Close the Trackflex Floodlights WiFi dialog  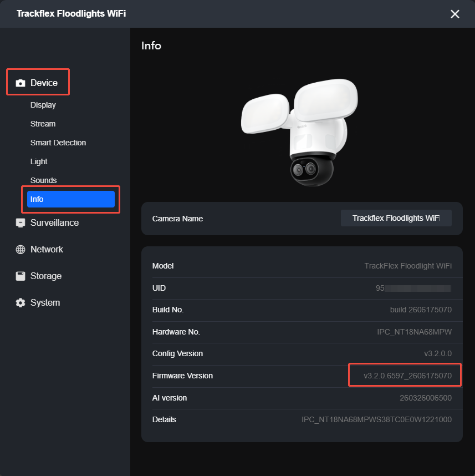tap(454, 14)
